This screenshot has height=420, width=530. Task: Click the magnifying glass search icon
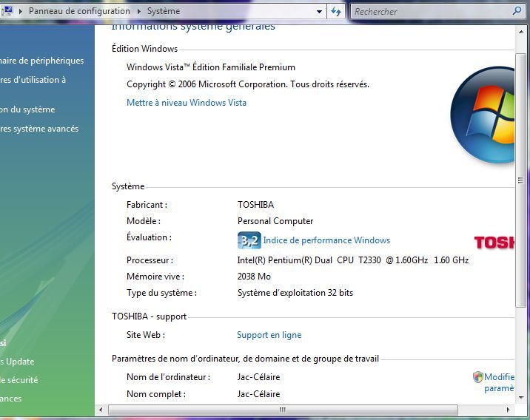tap(517, 11)
